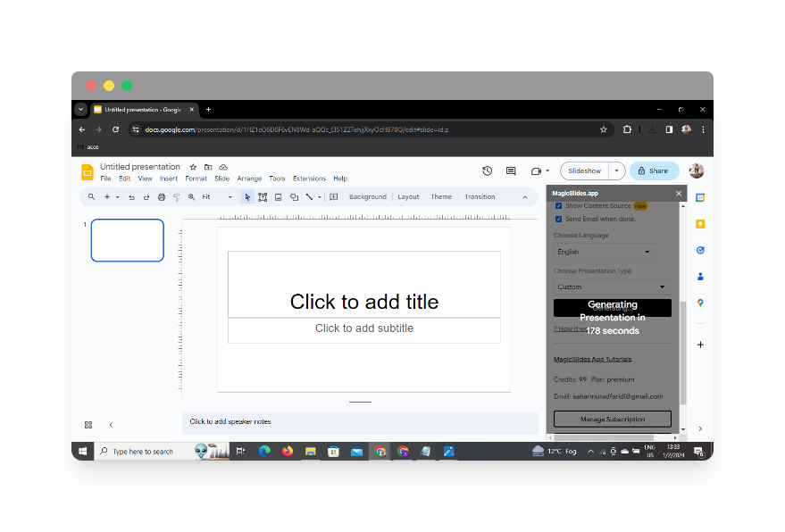Image resolution: width=785 pixels, height=532 pixels.
Task: Collapse the filmstrip panel chevron
Action: [x=111, y=425]
